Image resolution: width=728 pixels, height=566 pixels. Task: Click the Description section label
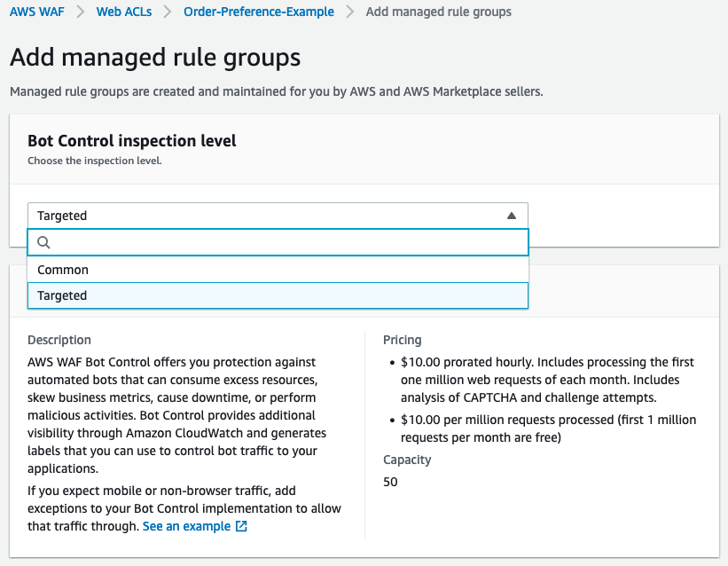59,340
